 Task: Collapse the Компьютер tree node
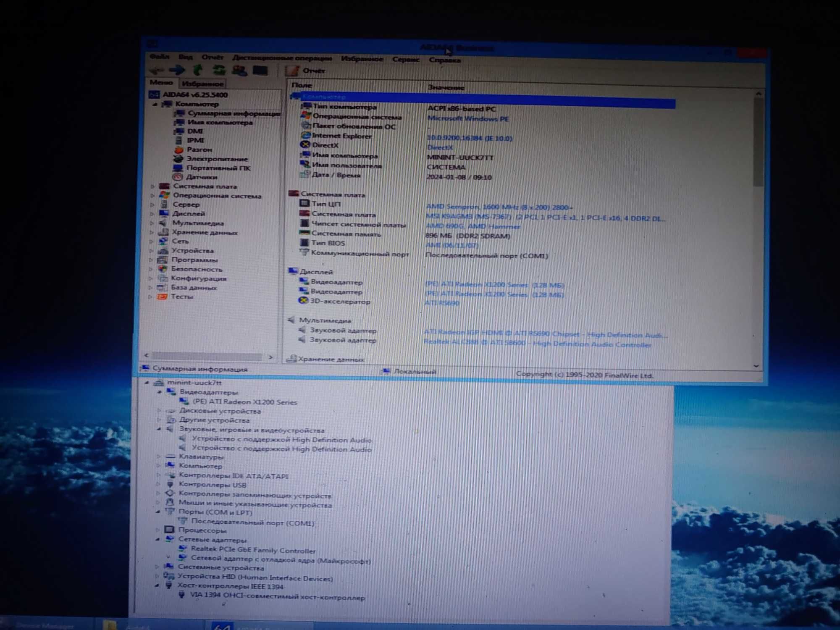click(155, 104)
